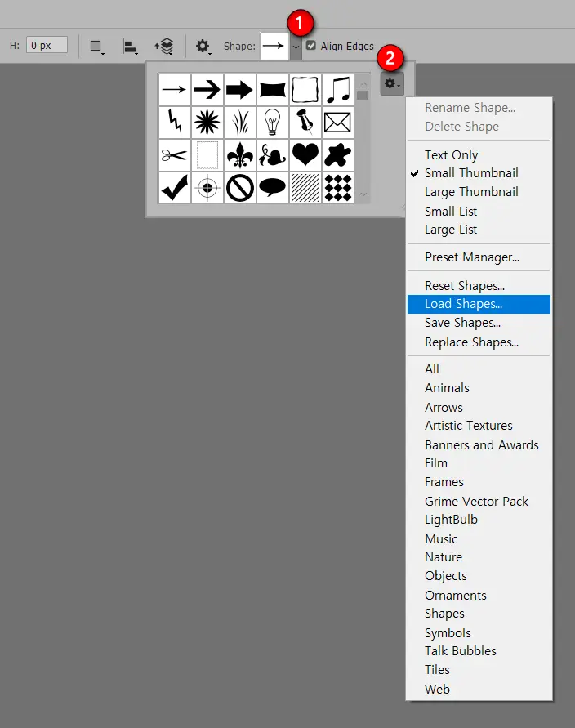
Task: Load the Film shape set
Action: pos(479,463)
